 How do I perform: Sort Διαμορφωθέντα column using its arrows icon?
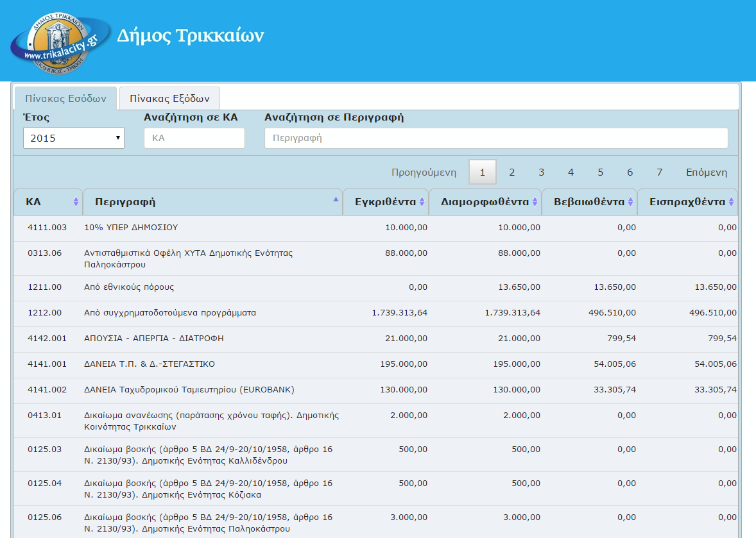pyautogui.click(x=535, y=202)
